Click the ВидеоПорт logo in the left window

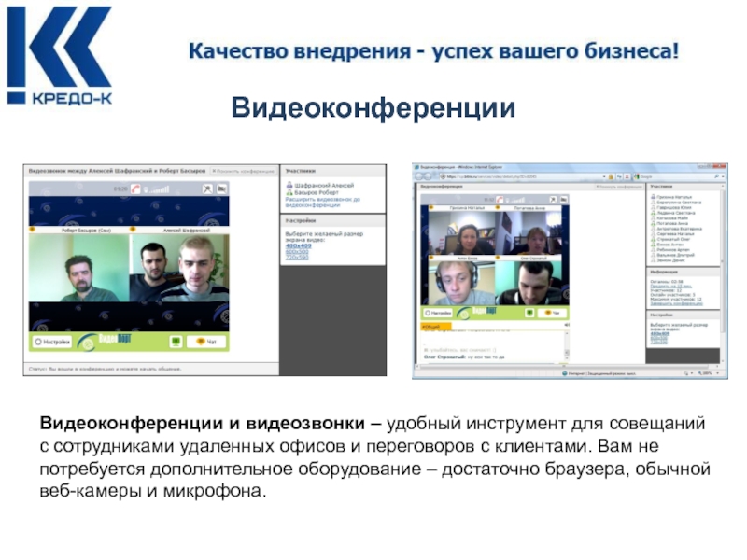click(105, 341)
